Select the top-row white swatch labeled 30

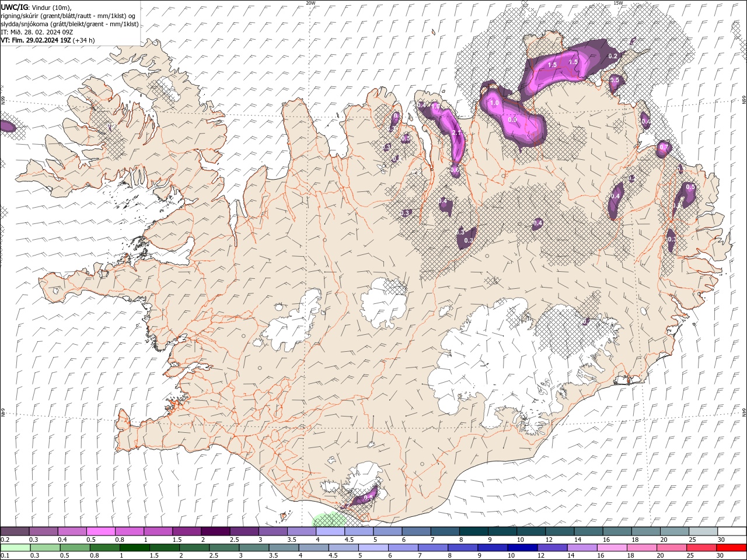pos(732,531)
